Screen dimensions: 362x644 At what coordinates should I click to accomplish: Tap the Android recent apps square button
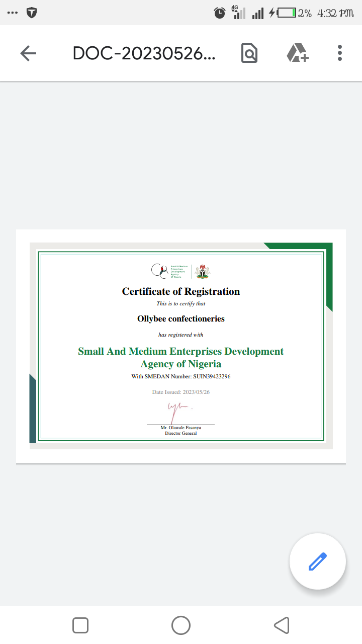[80, 625]
